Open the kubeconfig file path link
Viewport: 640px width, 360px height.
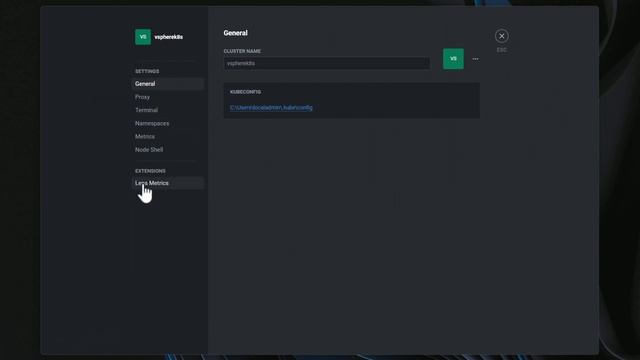(x=271, y=108)
